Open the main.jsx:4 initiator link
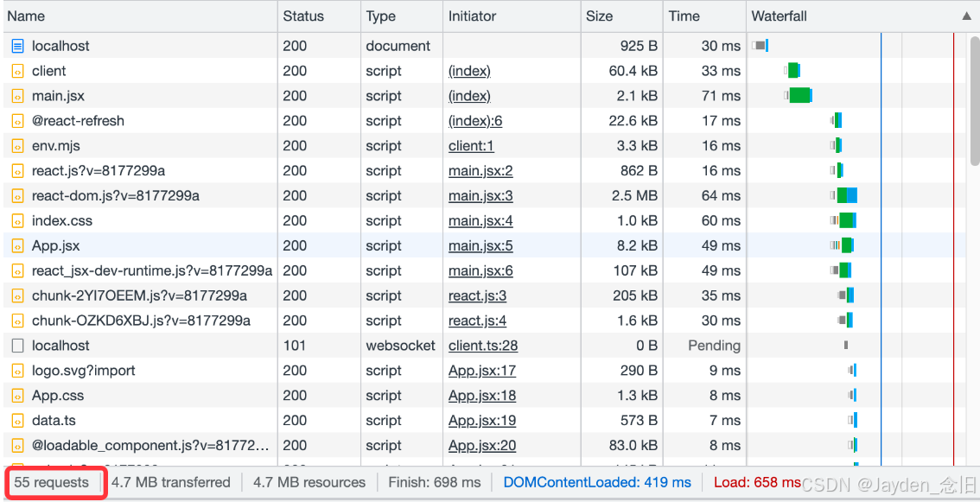The image size is (980, 502). [480, 221]
